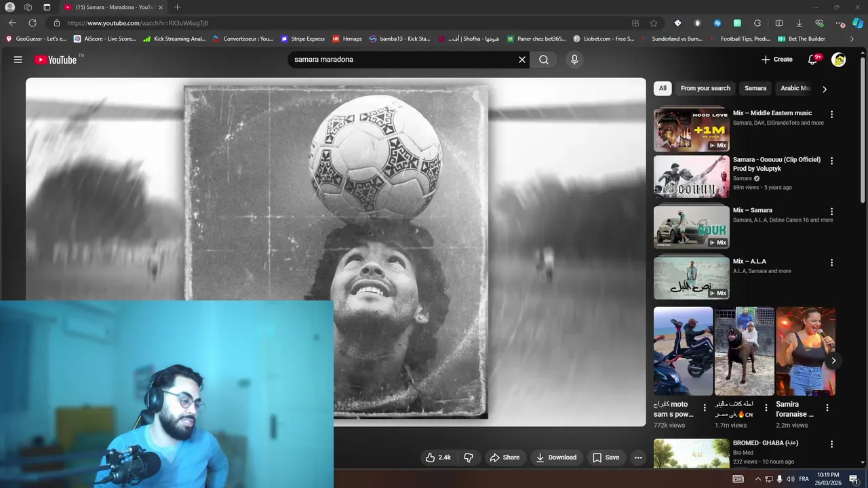Open the Stripe Express bookmark
This screenshot has height=488, width=868.
[302, 39]
